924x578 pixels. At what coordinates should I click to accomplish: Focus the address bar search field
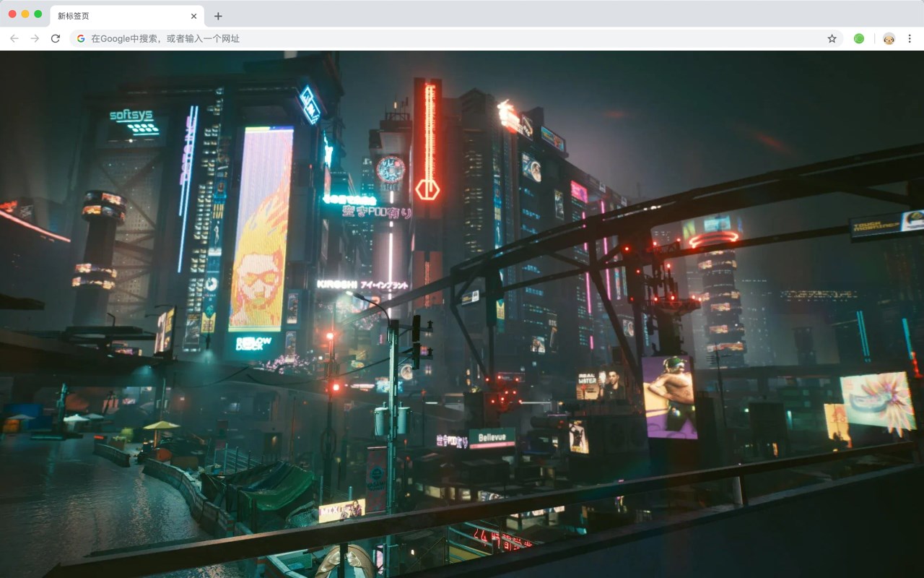(456, 38)
